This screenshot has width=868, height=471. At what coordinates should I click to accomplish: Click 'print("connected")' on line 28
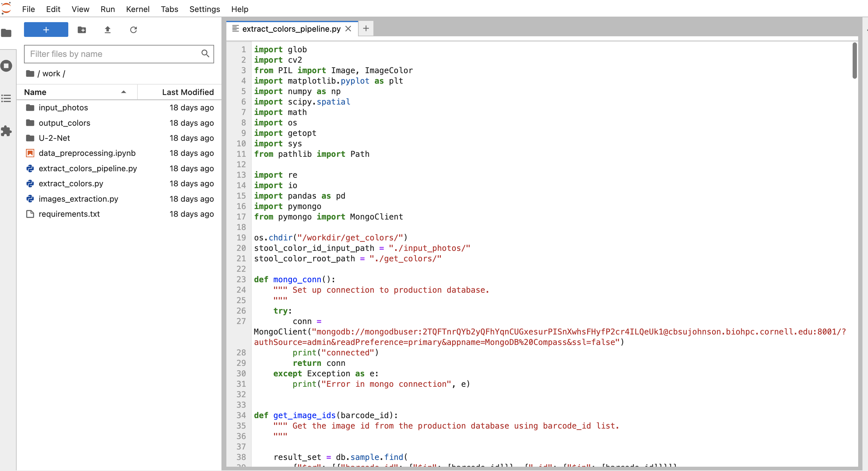coord(336,352)
